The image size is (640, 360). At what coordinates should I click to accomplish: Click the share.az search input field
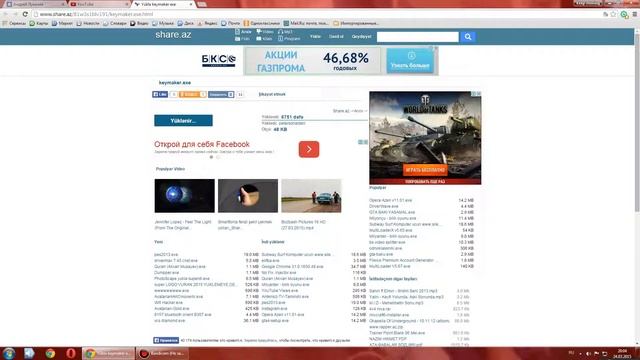point(418,37)
